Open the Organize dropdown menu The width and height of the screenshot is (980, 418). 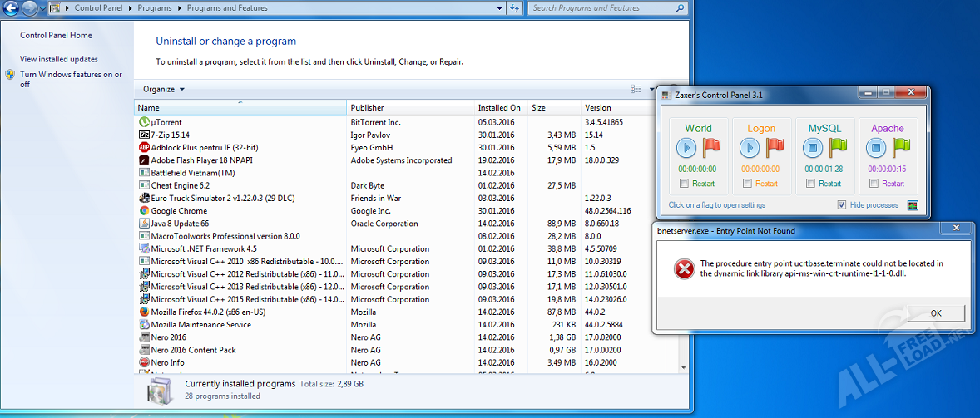point(163,89)
